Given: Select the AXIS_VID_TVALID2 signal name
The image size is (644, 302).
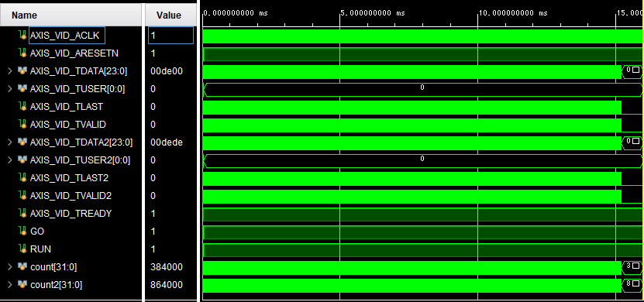Looking at the screenshot, I should [71, 196].
